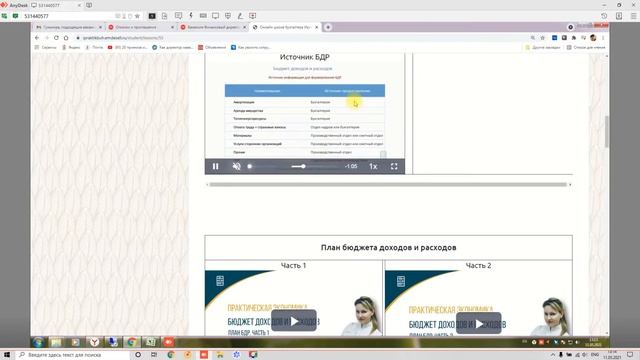Open the Chrome extensions puzzle icon
Viewport: 640px width, 360px height.
(x=574, y=38)
